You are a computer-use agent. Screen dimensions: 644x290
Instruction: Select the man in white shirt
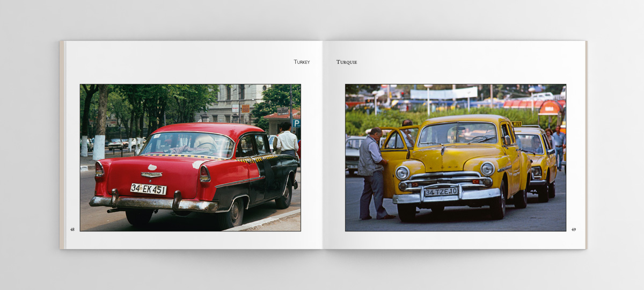pos(287,142)
